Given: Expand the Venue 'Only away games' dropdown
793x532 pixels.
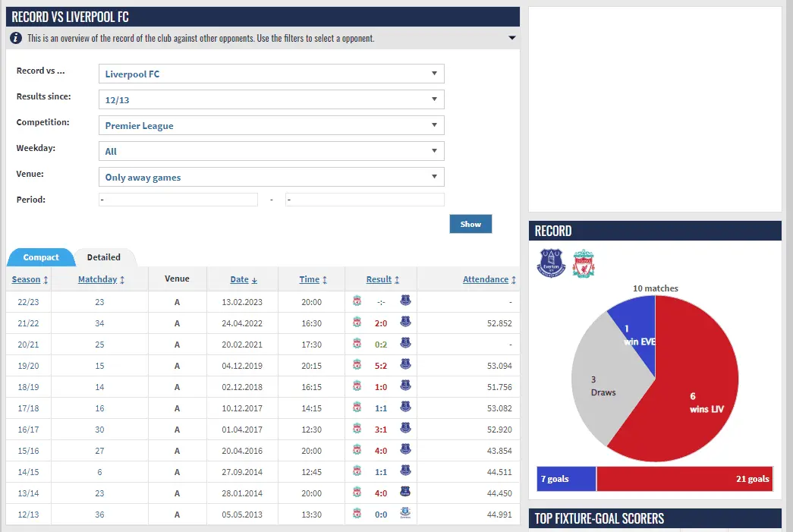Looking at the screenshot, I should 271,177.
